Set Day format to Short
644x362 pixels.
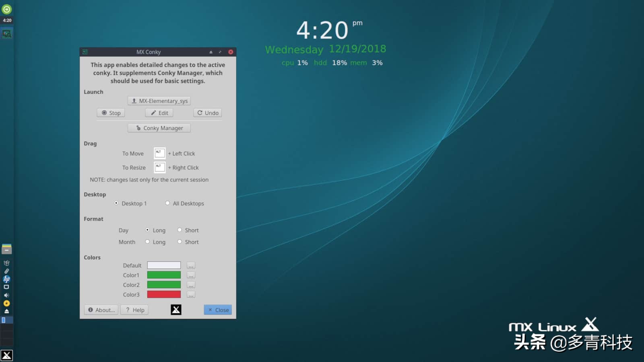180,230
